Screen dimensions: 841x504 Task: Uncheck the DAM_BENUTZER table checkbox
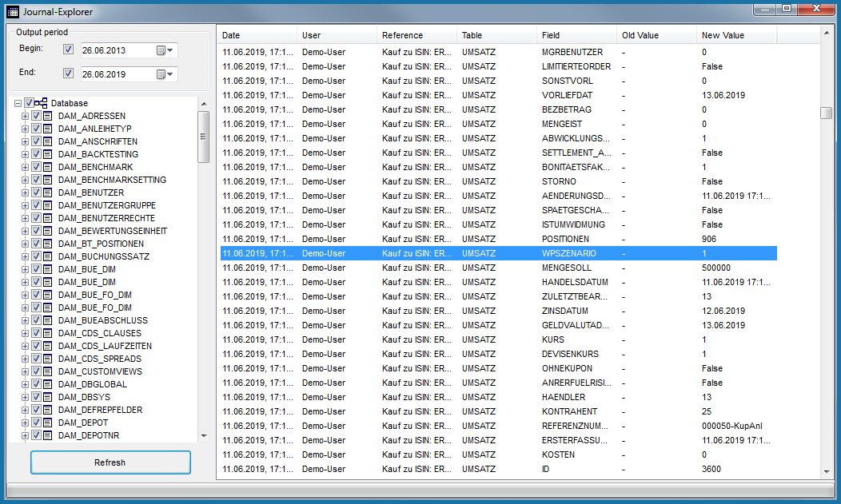coord(36,192)
